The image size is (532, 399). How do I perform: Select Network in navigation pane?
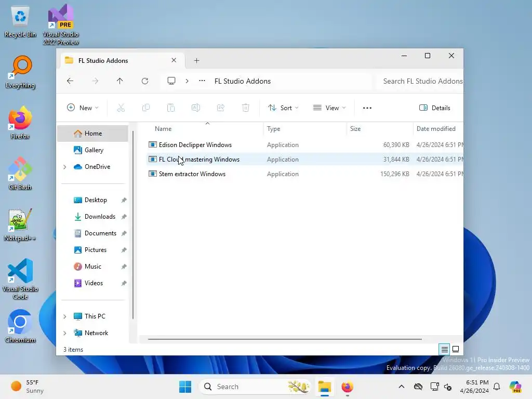pos(96,333)
